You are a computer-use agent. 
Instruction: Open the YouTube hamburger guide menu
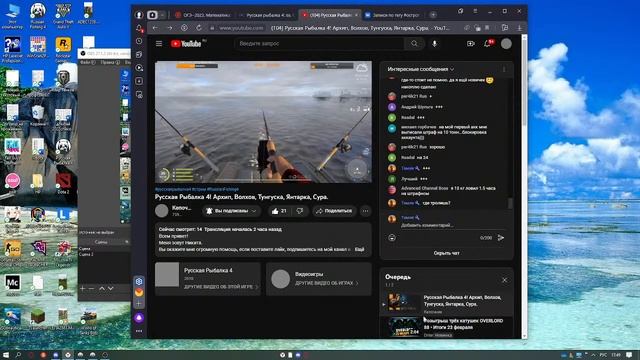[159, 44]
